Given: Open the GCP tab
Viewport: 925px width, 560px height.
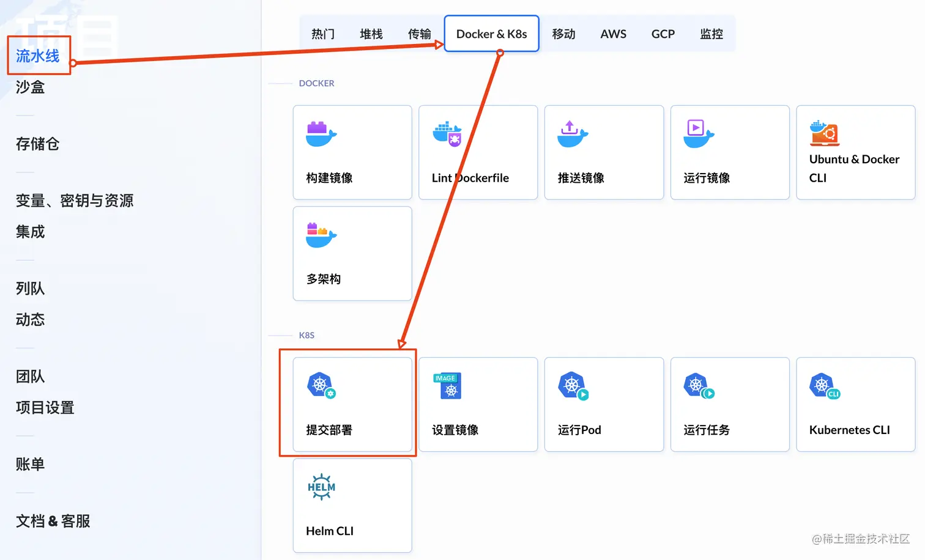Looking at the screenshot, I should pyautogui.click(x=663, y=34).
